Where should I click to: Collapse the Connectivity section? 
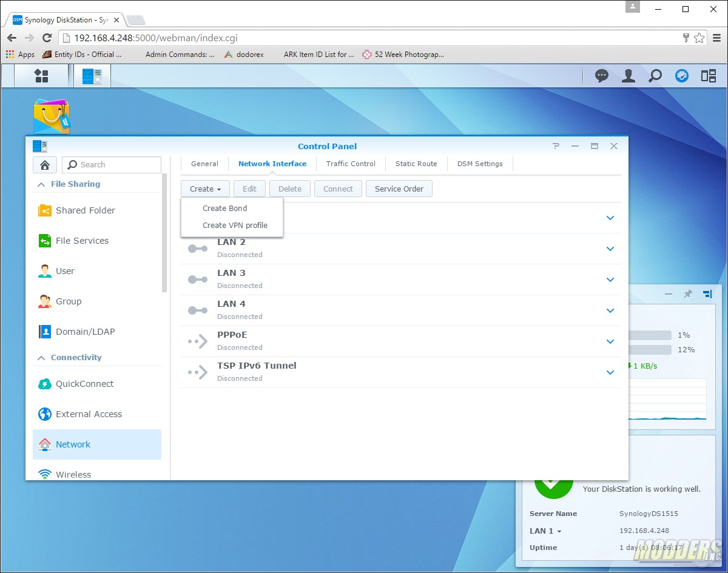tap(41, 358)
